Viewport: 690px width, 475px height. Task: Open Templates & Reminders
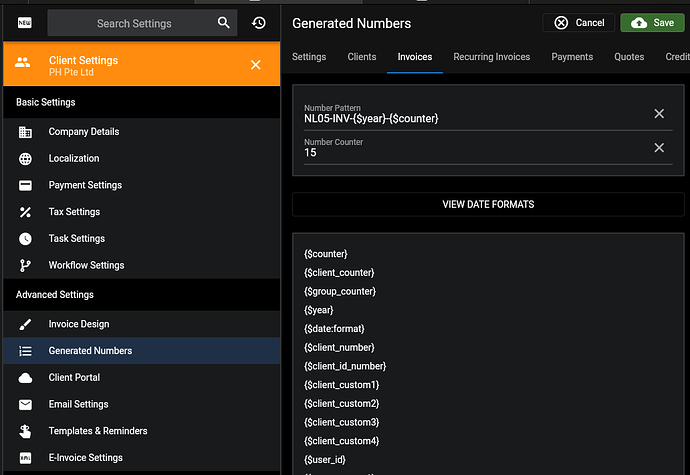(142, 431)
